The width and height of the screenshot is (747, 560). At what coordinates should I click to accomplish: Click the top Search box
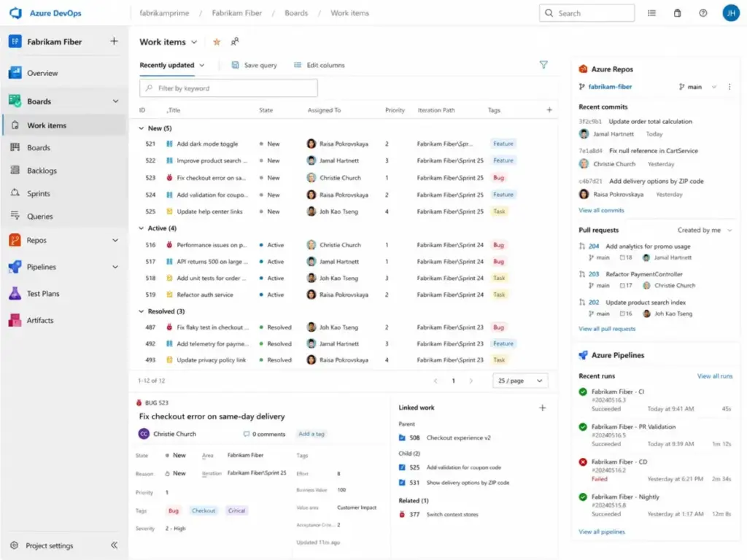tap(587, 13)
